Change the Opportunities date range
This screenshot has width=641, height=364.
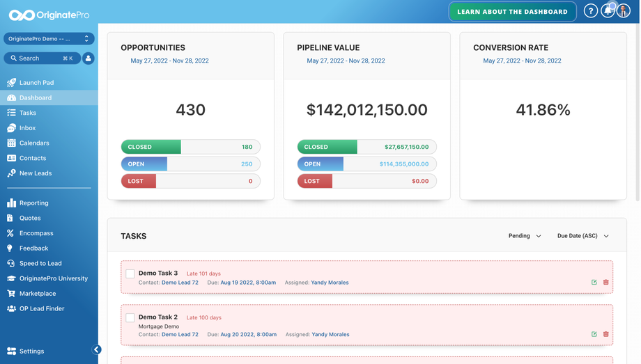click(x=169, y=61)
